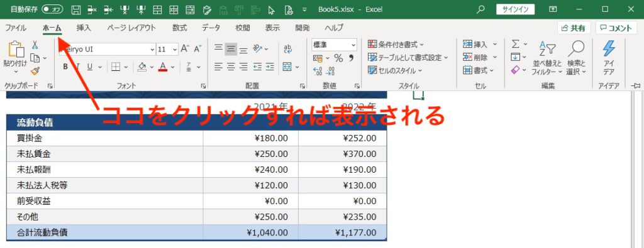This screenshot has width=644, height=248.
Task: Expand the 標準 number format dropdown
Action: [x=353, y=45]
